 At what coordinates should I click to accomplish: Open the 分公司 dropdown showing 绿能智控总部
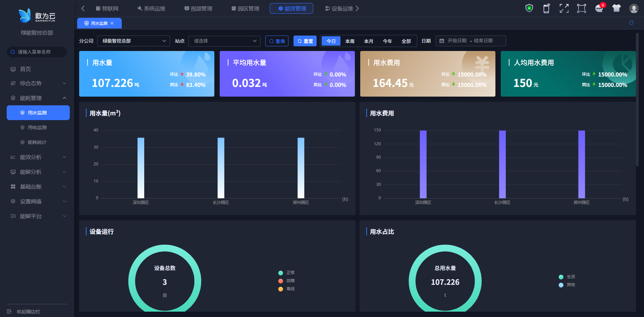(133, 41)
